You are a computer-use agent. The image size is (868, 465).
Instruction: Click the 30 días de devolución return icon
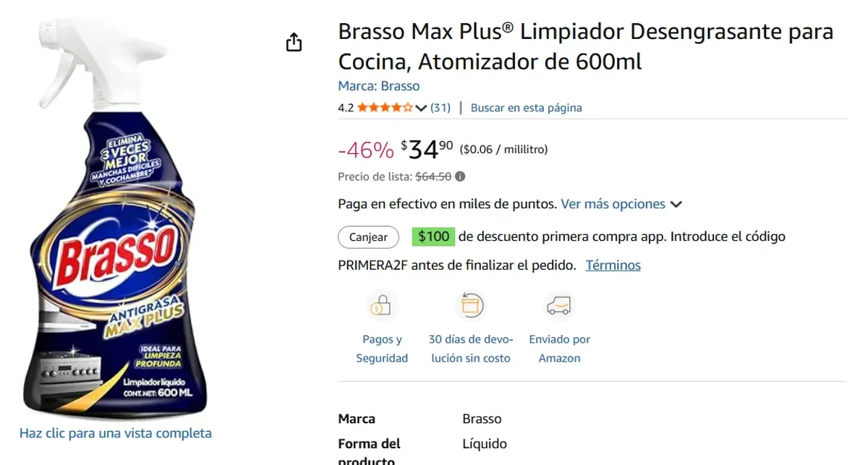click(x=471, y=306)
